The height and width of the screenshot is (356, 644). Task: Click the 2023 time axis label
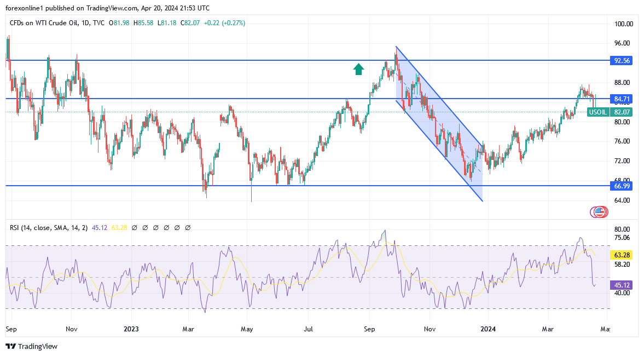pos(131,329)
